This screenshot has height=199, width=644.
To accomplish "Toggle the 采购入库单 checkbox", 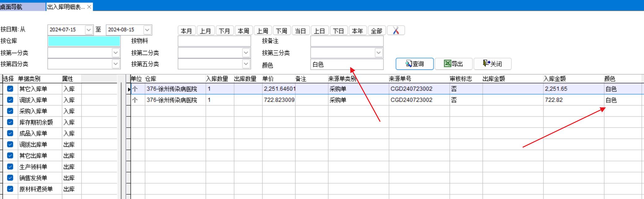I will click(10, 111).
